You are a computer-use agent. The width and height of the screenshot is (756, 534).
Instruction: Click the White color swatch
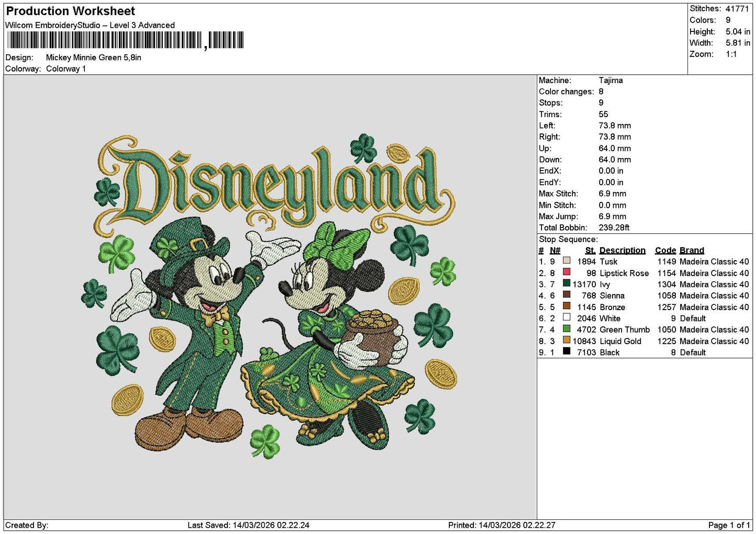567,317
